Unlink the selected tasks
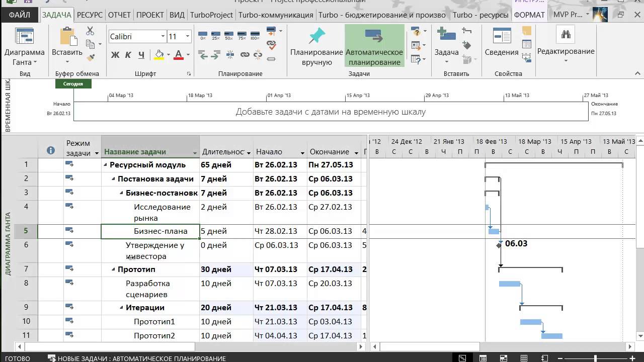Image resolution: width=644 pixels, height=362 pixels. pyautogui.click(x=258, y=55)
